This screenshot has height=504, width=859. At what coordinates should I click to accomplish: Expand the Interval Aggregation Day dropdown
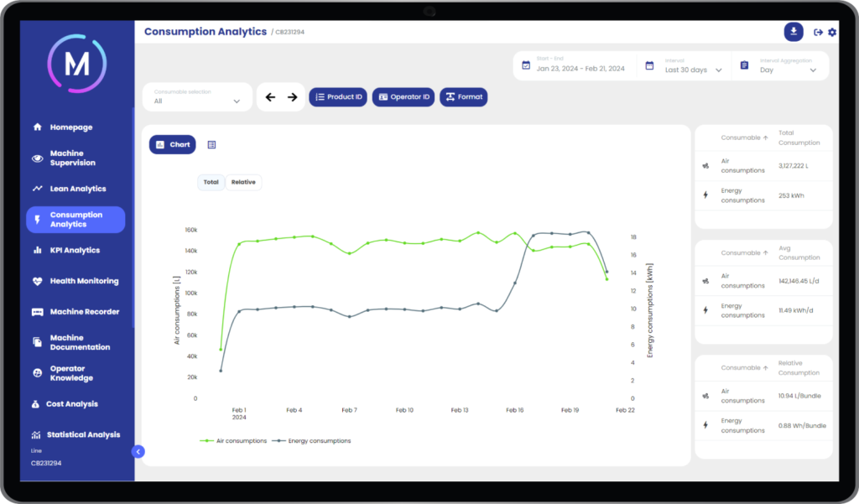coord(789,65)
